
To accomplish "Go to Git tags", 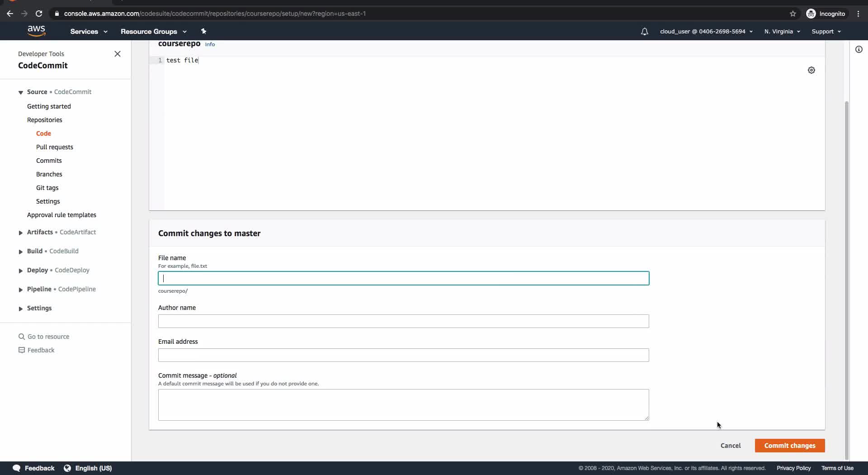I will point(47,188).
